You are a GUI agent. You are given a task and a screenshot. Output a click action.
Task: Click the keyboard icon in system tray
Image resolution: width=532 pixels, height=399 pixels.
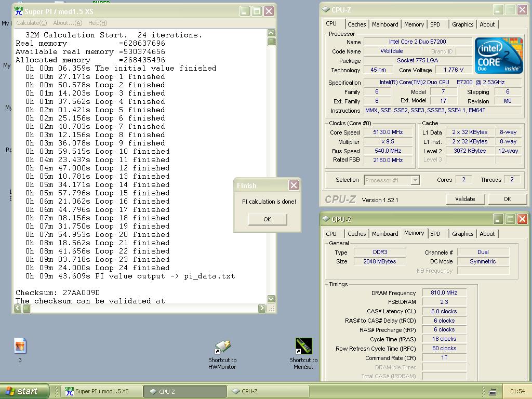493,391
